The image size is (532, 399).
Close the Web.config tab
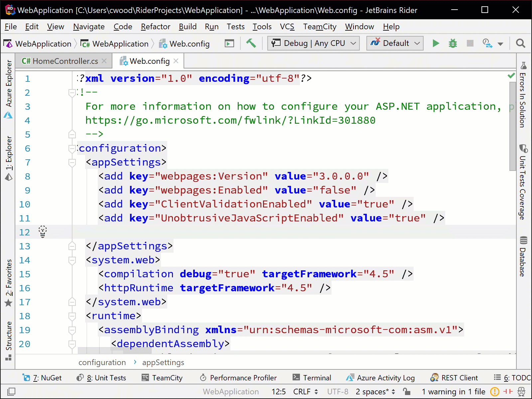[x=176, y=61]
